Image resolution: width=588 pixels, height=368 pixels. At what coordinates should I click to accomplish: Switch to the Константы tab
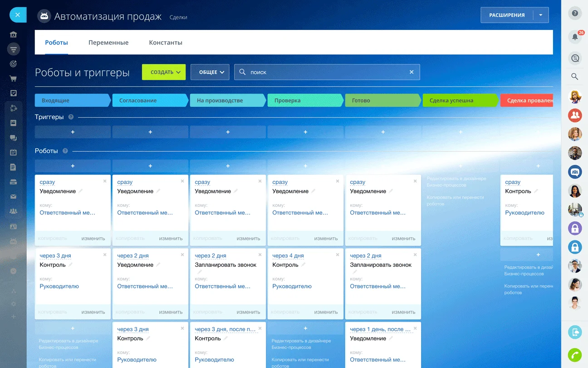166,43
